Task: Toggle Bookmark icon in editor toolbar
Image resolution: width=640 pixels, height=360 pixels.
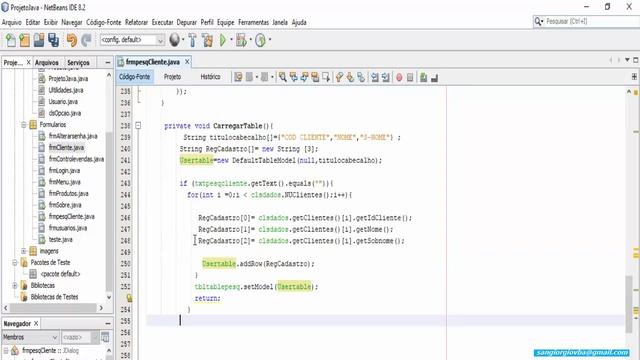Action: (x=361, y=77)
